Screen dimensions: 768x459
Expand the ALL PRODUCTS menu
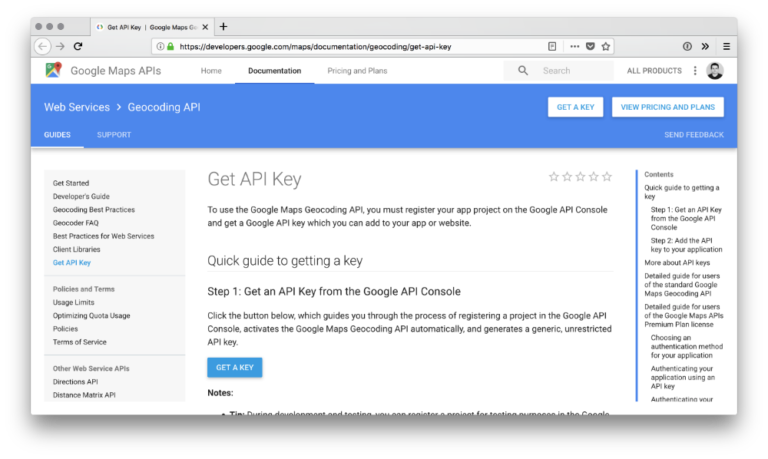tap(654, 71)
